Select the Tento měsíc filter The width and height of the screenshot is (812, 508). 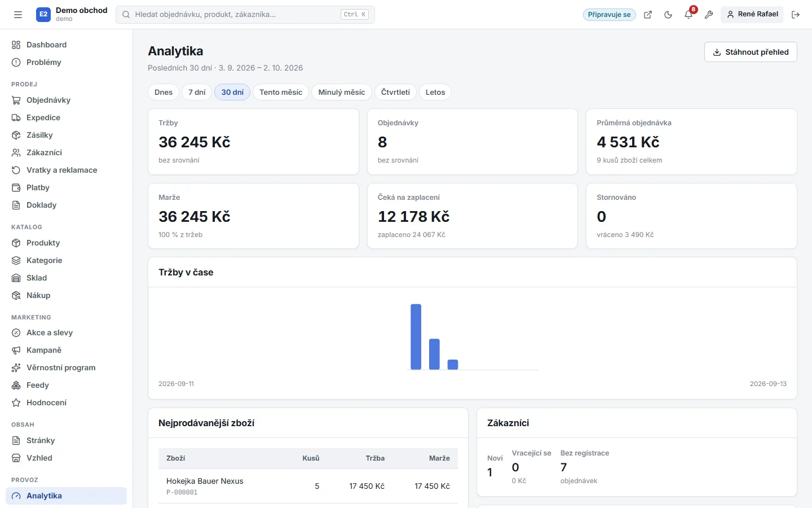pos(281,92)
